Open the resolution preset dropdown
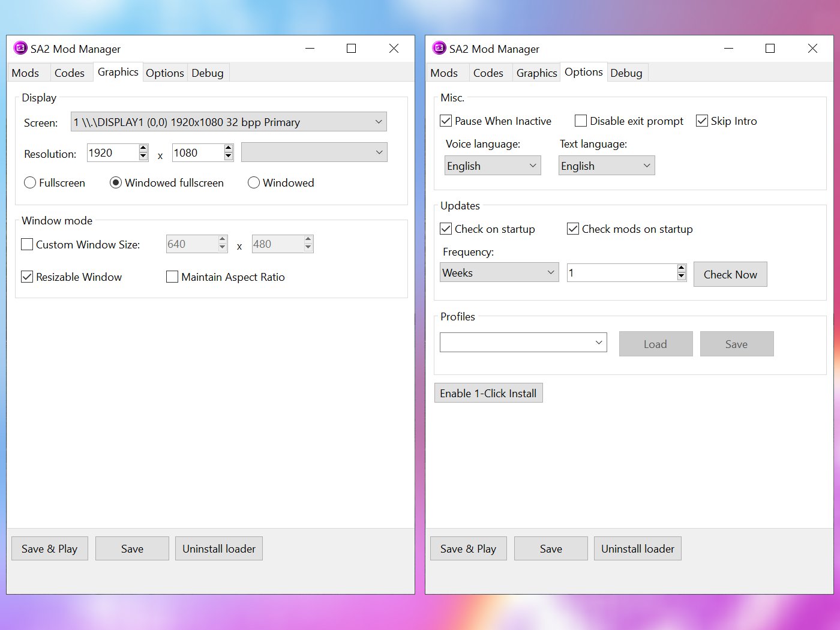The width and height of the screenshot is (840, 630). pyautogui.click(x=314, y=152)
